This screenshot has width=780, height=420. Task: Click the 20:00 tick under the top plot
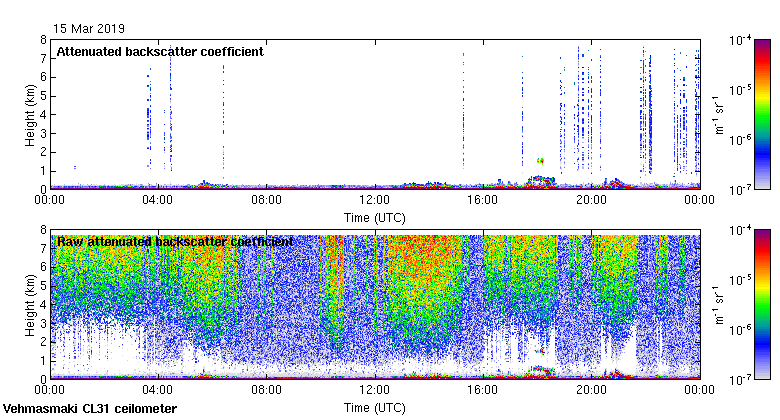(x=591, y=200)
